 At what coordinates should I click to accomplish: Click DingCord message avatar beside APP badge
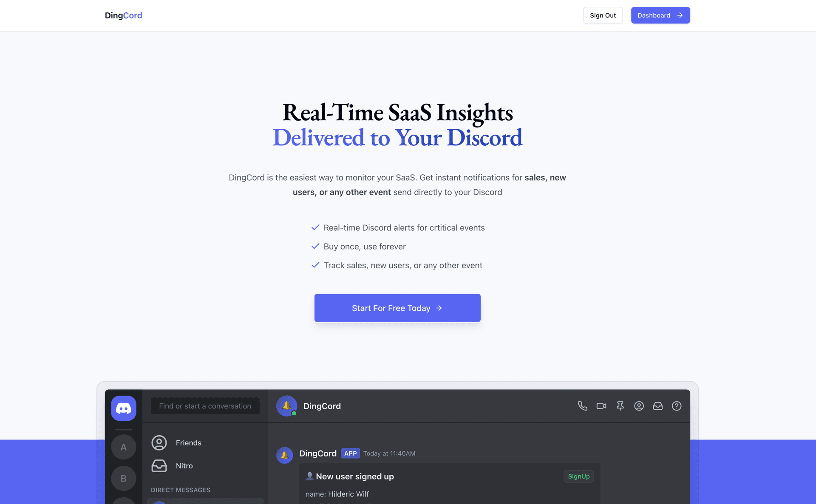coord(285,455)
